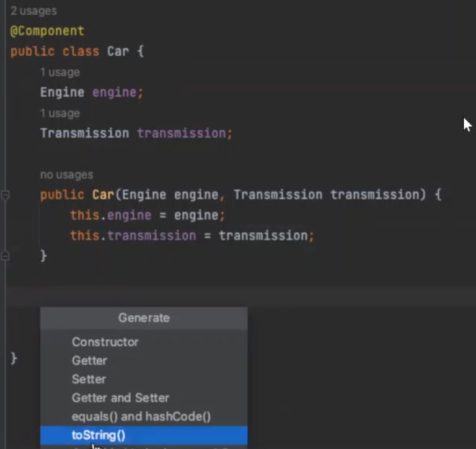
Task: Select Constructor in the Generate menu
Action: pyautogui.click(x=105, y=342)
